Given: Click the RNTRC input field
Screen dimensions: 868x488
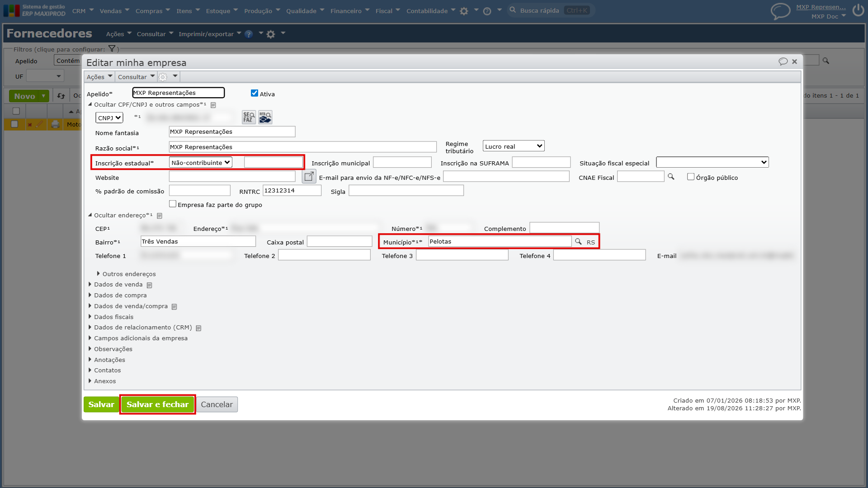Looking at the screenshot, I should click(x=292, y=191).
